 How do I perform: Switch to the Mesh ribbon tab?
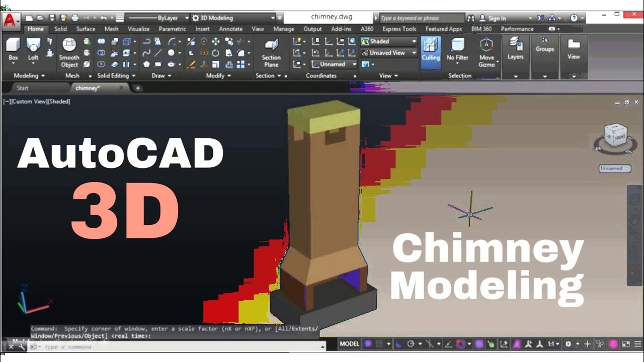(111, 29)
